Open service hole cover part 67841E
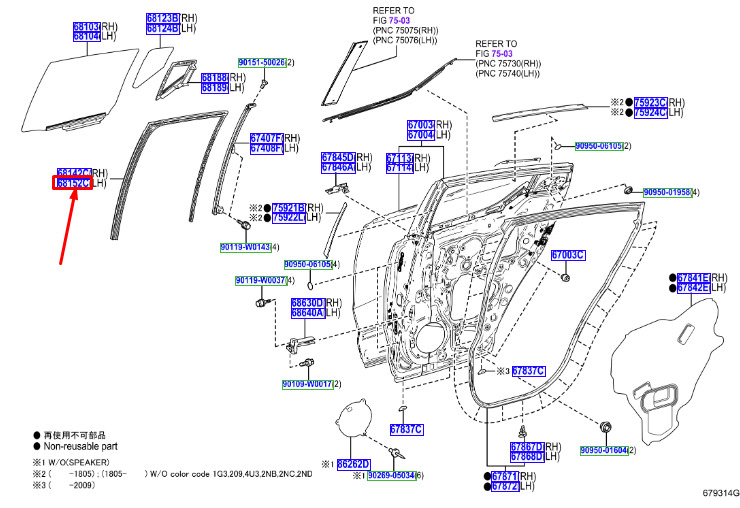This screenshot has height=508, width=740. [693, 278]
